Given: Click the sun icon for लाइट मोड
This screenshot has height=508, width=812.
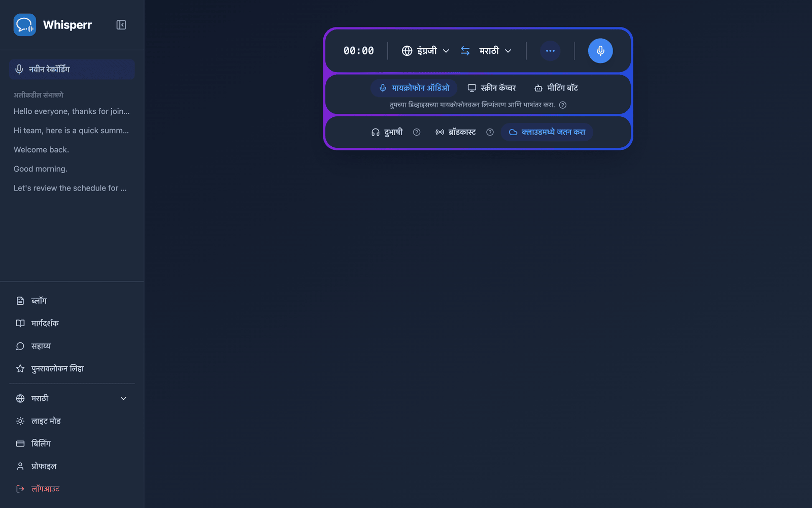Looking at the screenshot, I should pyautogui.click(x=20, y=421).
